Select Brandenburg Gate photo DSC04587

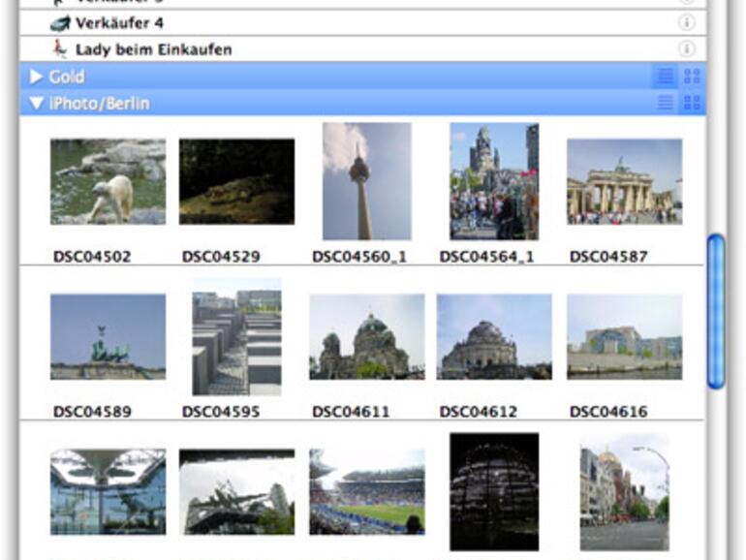625,181
